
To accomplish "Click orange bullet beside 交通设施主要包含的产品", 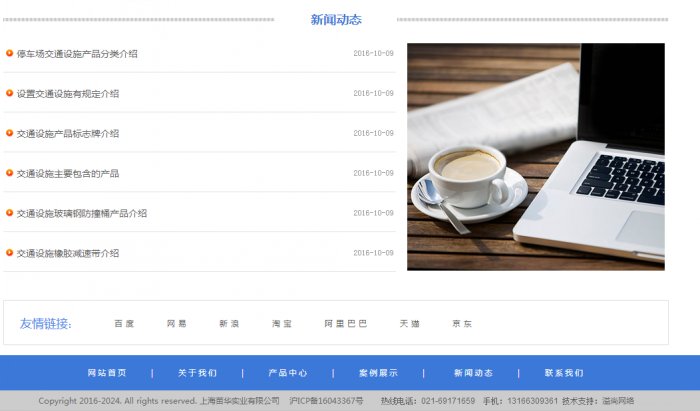I will click(x=9, y=173).
